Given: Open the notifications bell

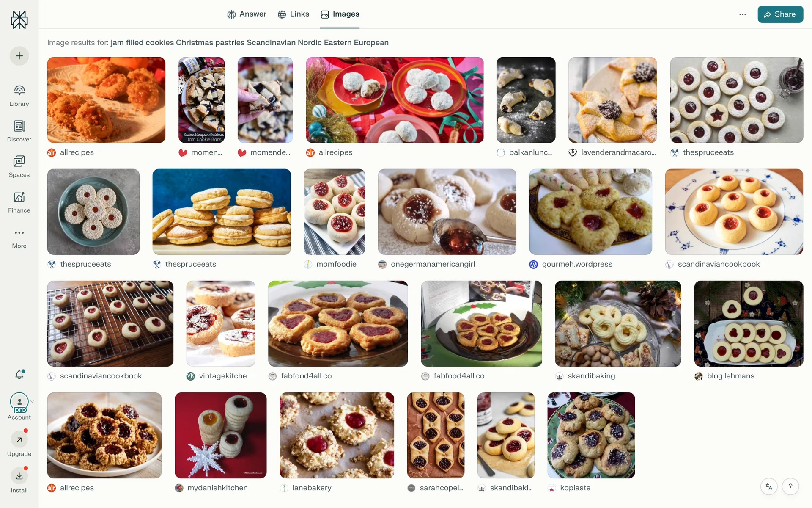Looking at the screenshot, I should click(19, 374).
